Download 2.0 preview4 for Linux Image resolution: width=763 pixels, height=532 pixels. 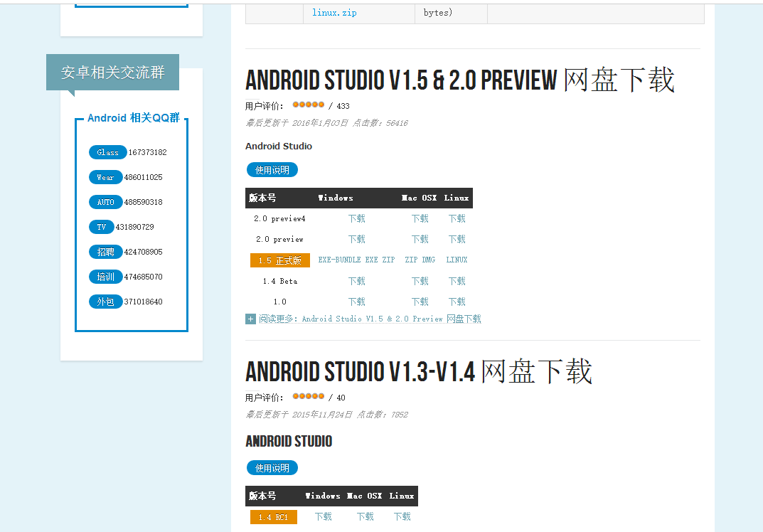point(457,218)
